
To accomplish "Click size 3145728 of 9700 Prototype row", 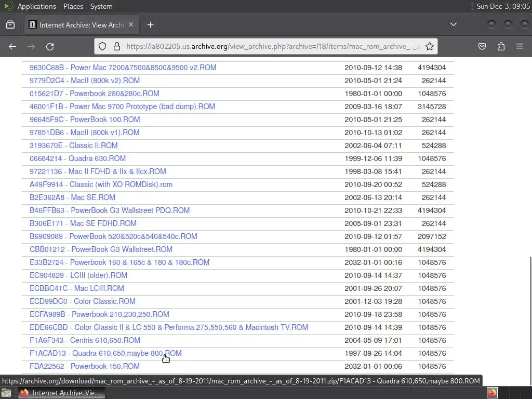I will coord(432,107).
